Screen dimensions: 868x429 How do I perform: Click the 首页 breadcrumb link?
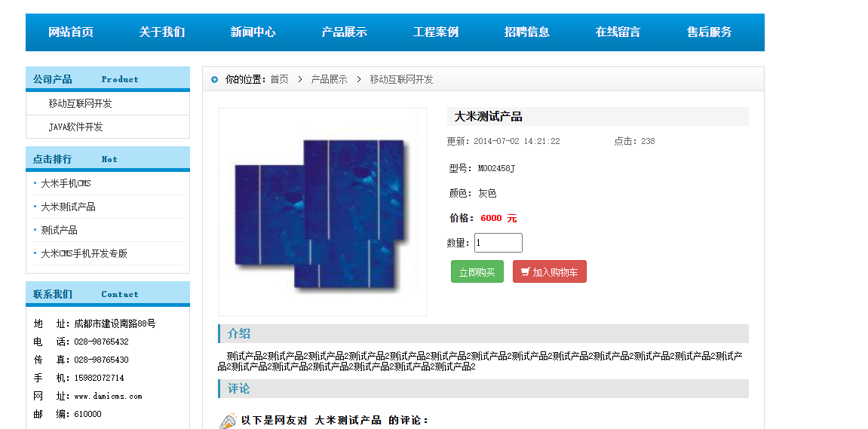280,80
